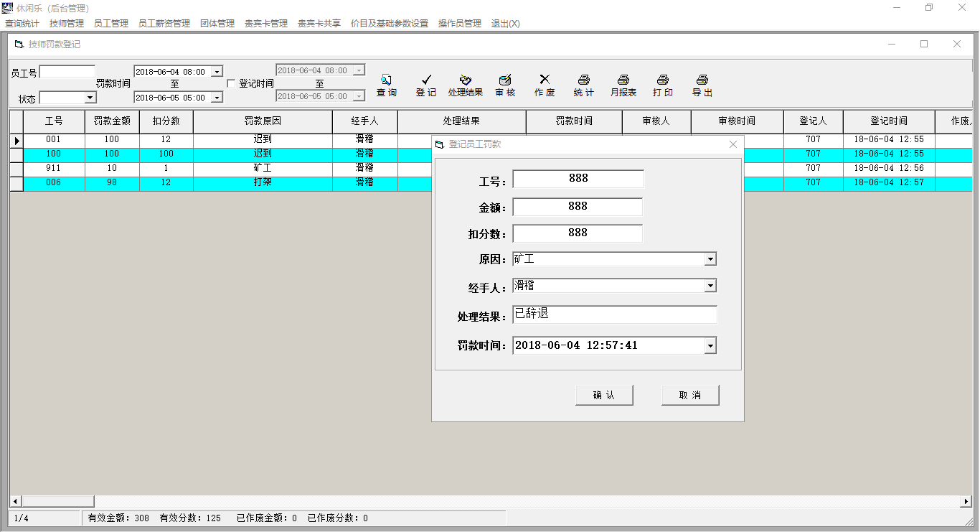Viewport: 980px width, 532px height.
Task: Click the 处理结果 text field in dialog
Action: point(614,315)
